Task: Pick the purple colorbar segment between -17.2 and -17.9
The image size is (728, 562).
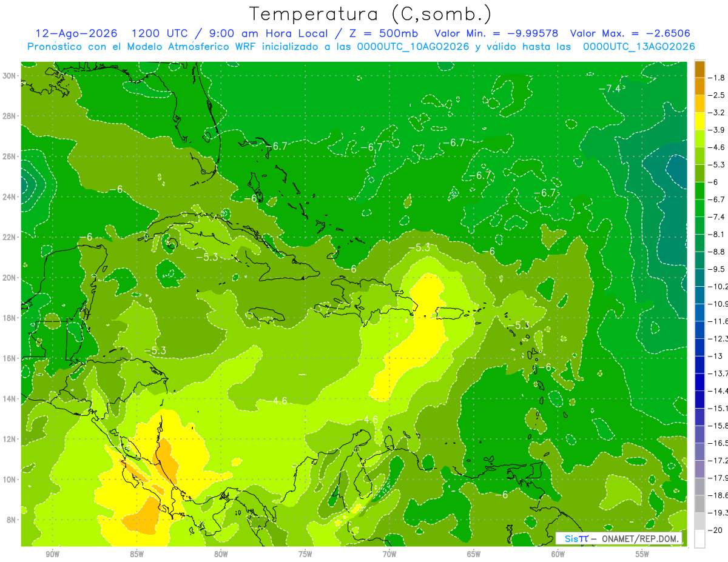Action: (x=699, y=468)
